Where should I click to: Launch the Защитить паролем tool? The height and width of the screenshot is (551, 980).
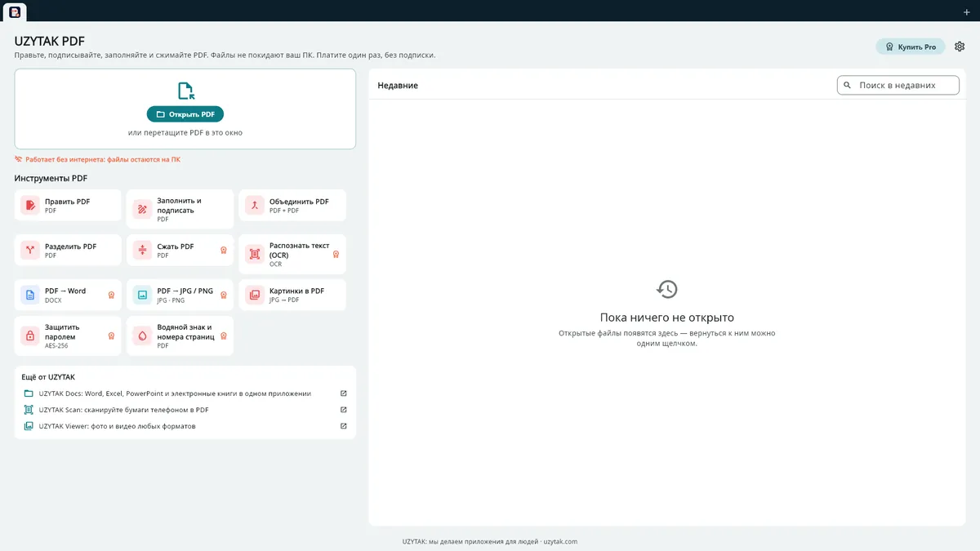point(68,335)
